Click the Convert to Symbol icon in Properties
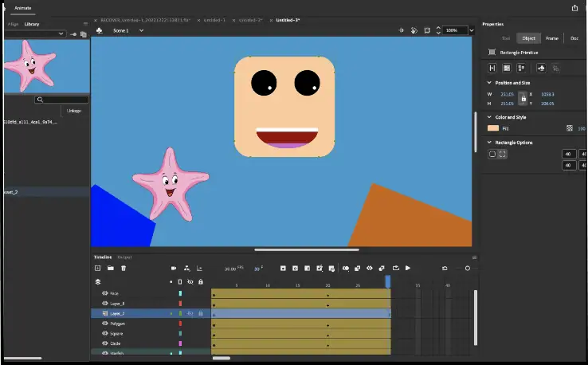 coord(541,69)
